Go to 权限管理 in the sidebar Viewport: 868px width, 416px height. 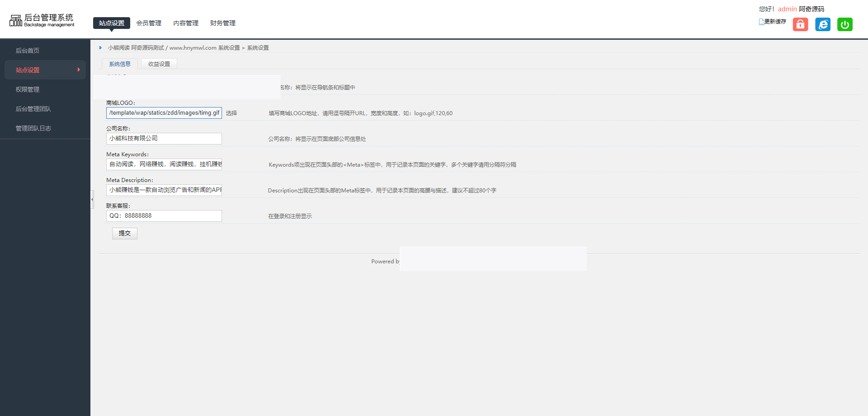point(28,89)
